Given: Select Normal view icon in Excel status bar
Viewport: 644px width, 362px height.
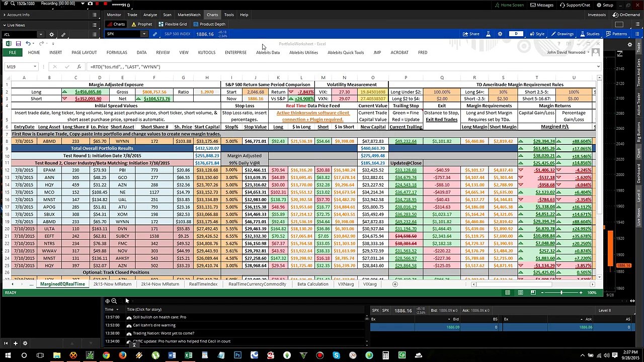Looking at the screenshot, I should (x=508, y=293).
